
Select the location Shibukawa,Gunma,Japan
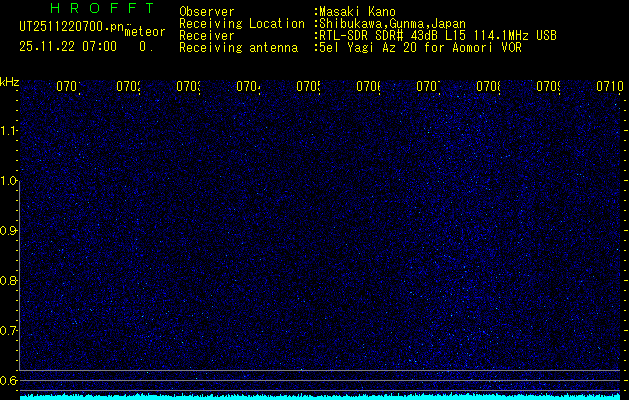pos(392,24)
